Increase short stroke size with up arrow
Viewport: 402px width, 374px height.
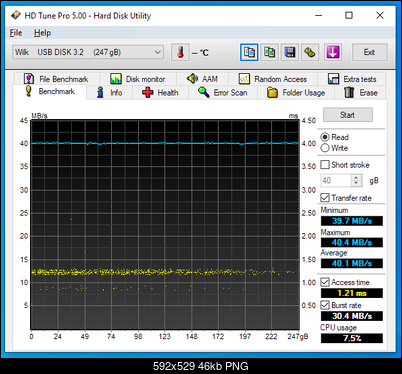356,177
